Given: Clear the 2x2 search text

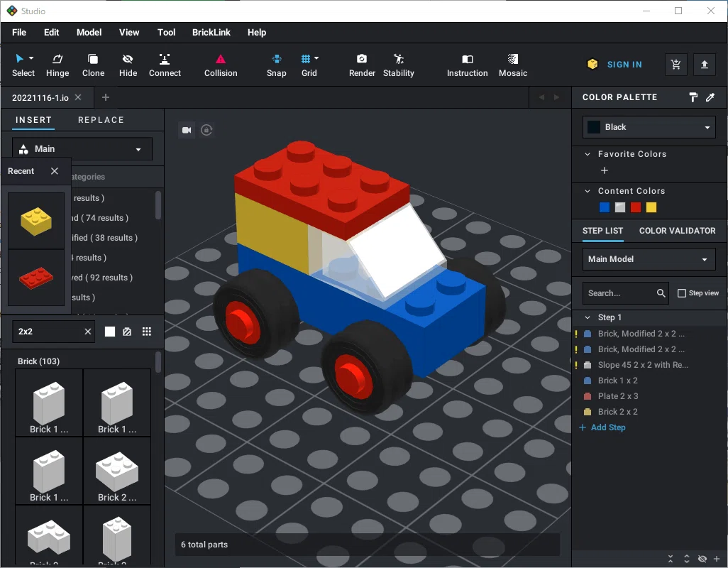Looking at the screenshot, I should pos(88,331).
